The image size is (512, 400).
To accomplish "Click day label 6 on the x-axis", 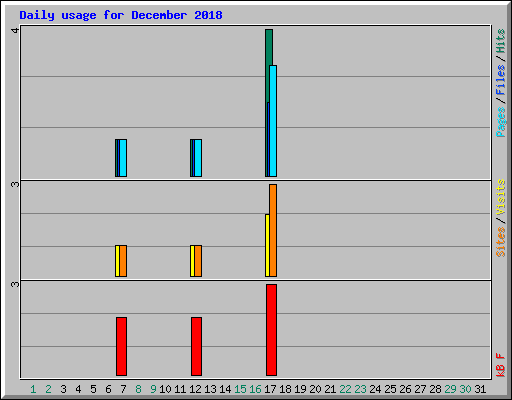I will tap(108, 389).
